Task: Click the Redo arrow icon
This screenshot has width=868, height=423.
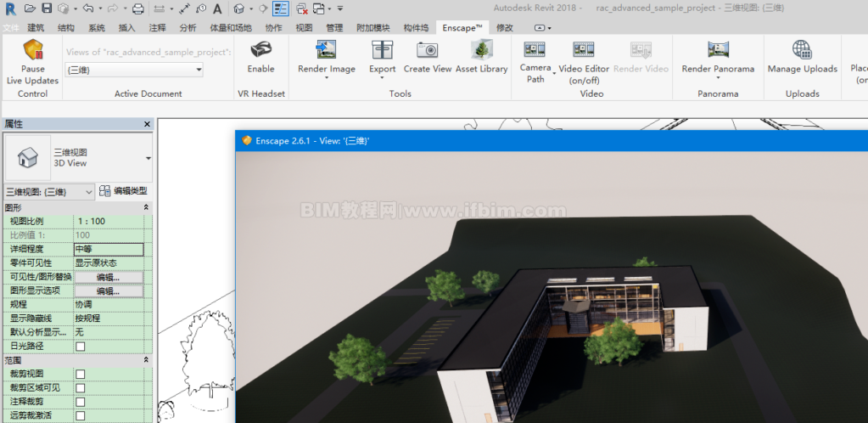Action: point(112,8)
